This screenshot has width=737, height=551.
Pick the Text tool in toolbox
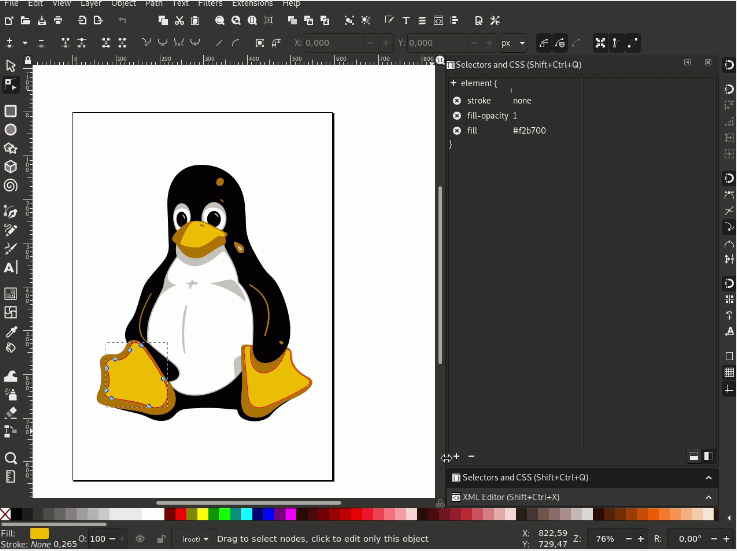(10, 268)
